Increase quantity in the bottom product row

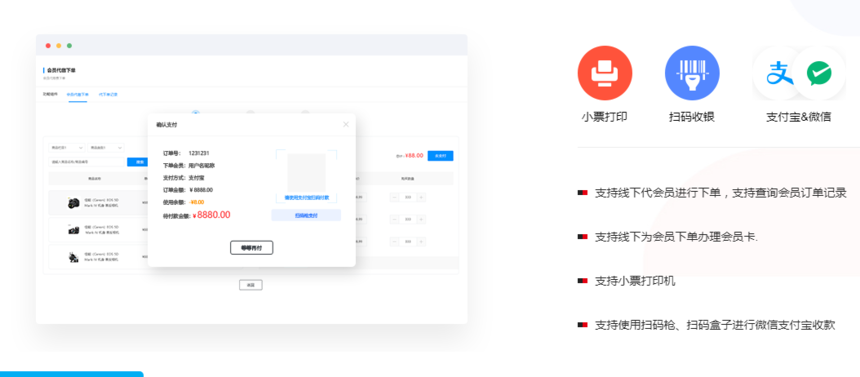coord(421,241)
